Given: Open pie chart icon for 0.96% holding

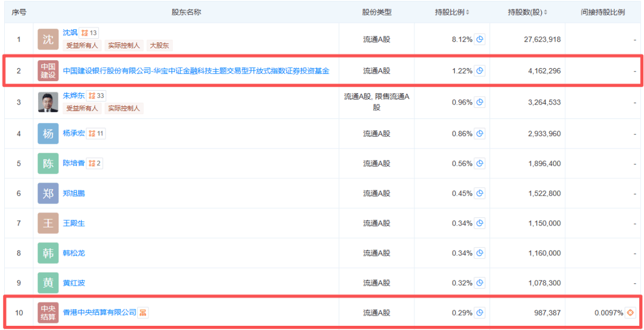Looking at the screenshot, I should [x=479, y=102].
